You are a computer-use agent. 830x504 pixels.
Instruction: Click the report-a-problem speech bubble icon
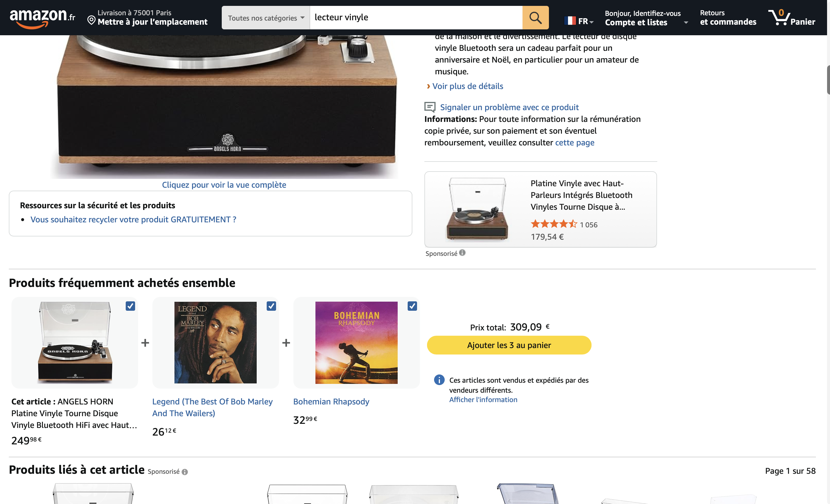click(429, 107)
